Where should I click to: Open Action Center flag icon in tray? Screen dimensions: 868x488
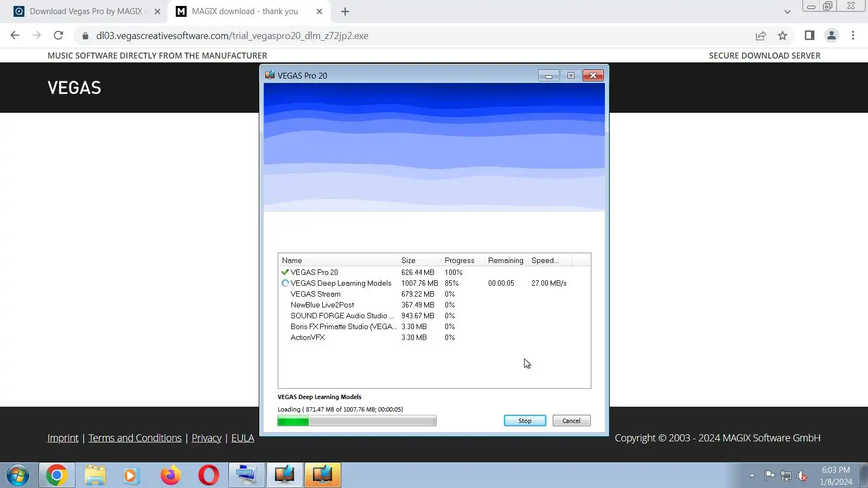(769, 476)
